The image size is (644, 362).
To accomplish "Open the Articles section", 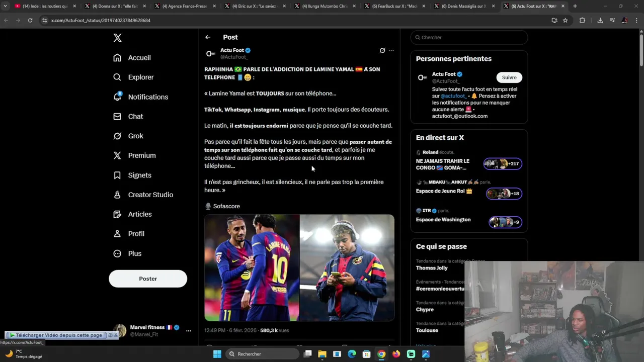I will pyautogui.click(x=133, y=215).
